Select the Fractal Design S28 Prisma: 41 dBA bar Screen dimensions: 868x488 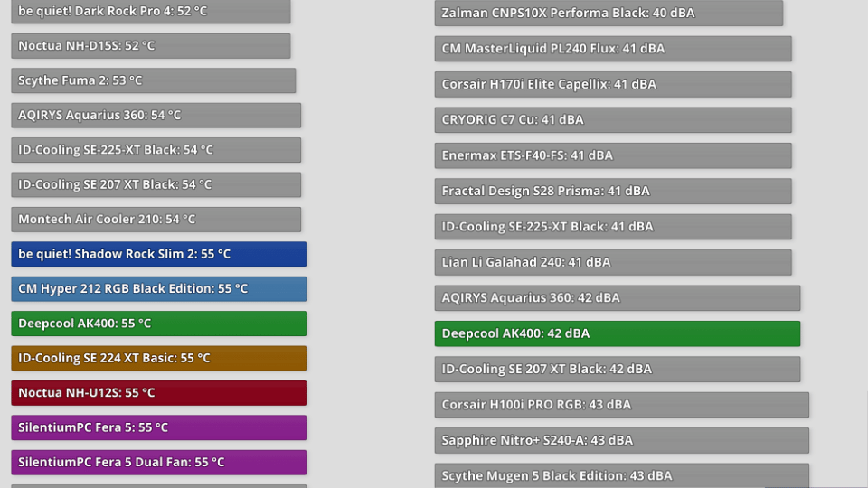point(613,191)
